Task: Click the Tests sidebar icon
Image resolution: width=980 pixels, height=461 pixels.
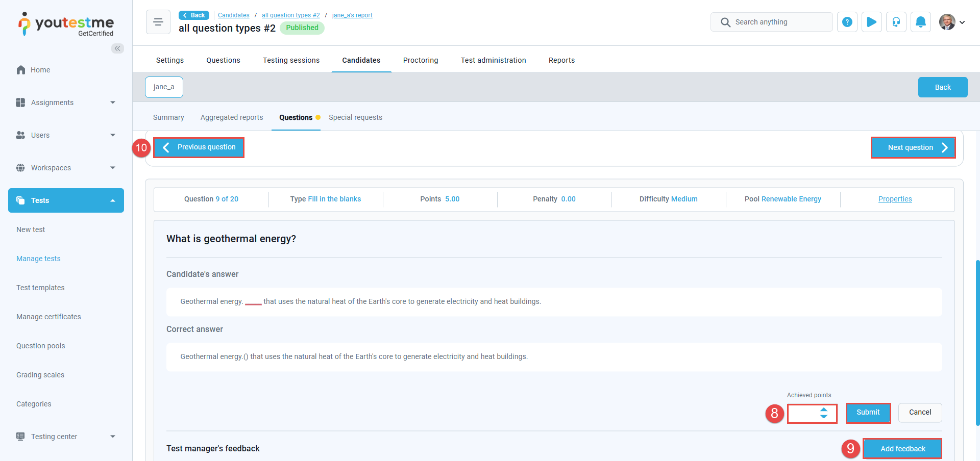Action: [x=20, y=200]
